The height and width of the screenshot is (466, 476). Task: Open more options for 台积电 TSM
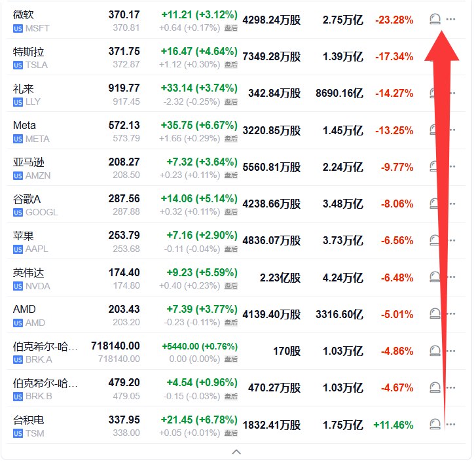point(451,424)
